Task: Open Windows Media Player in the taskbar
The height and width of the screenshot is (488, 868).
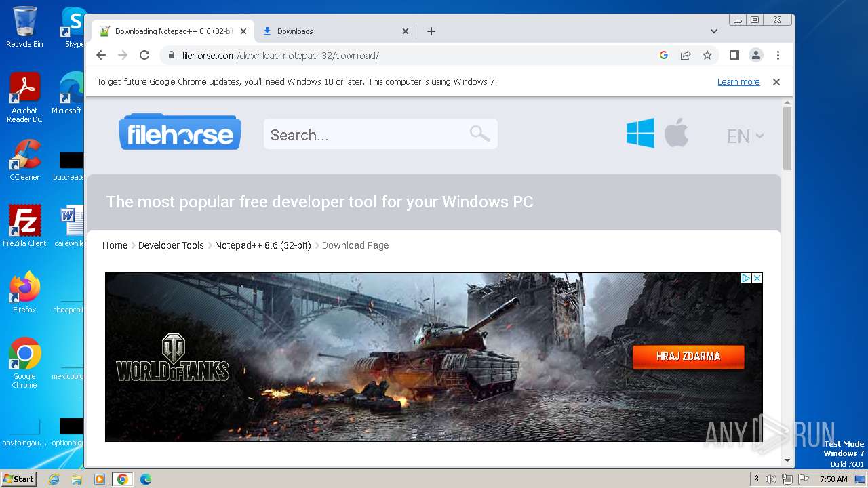Action: tap(100, 479)
